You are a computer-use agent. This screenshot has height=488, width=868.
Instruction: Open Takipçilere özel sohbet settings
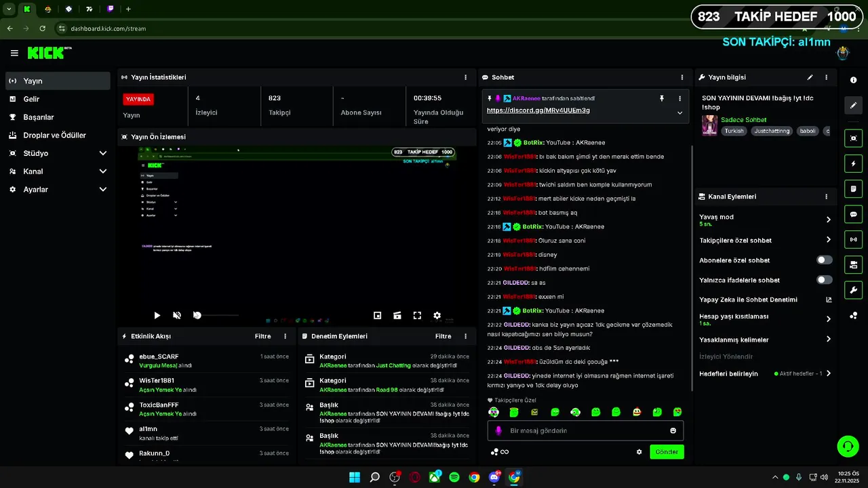(x=765, y=240)
